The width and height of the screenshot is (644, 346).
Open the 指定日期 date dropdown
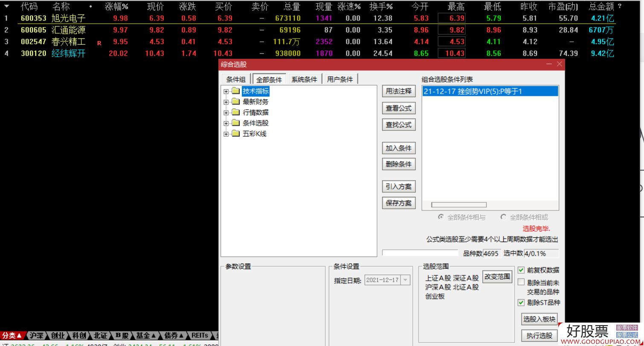(405, 280)
